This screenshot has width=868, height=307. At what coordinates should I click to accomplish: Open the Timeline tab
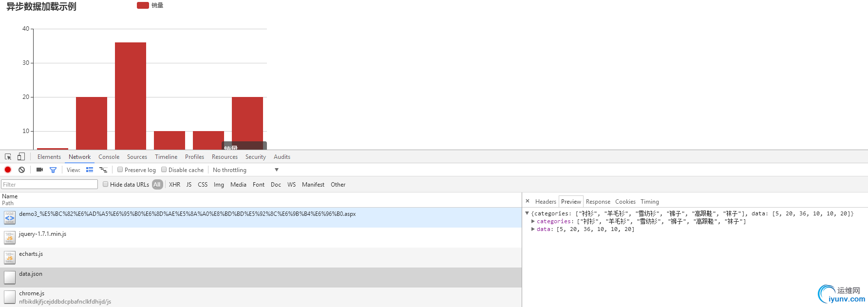[166, 157]
